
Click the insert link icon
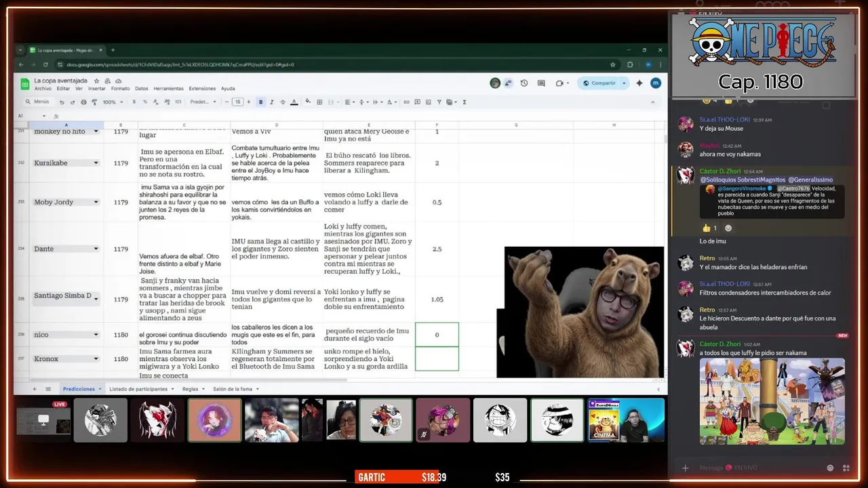tap(407, 102)
